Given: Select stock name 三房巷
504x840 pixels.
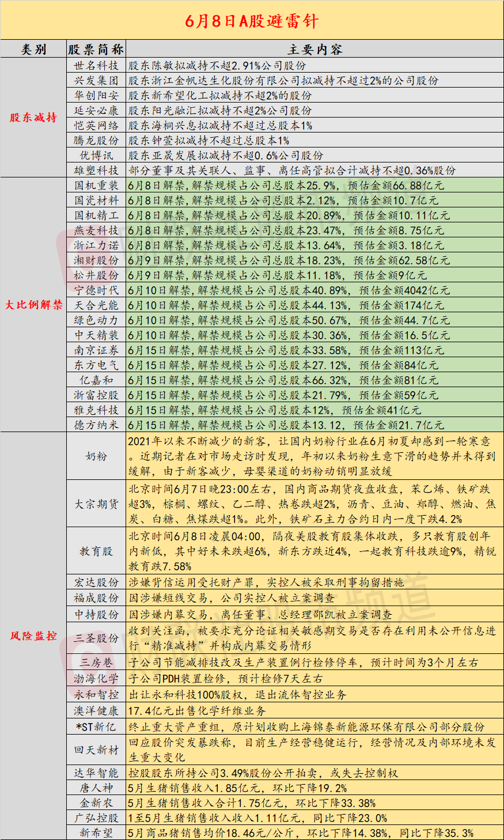Looking at the screenshot, I should tap(96, 663).
